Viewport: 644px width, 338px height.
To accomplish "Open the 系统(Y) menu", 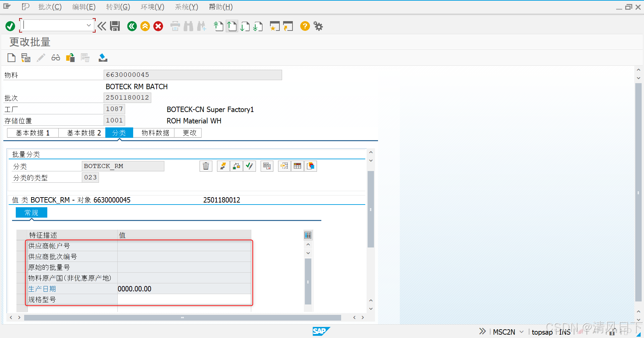I will (x=186, y=7).
